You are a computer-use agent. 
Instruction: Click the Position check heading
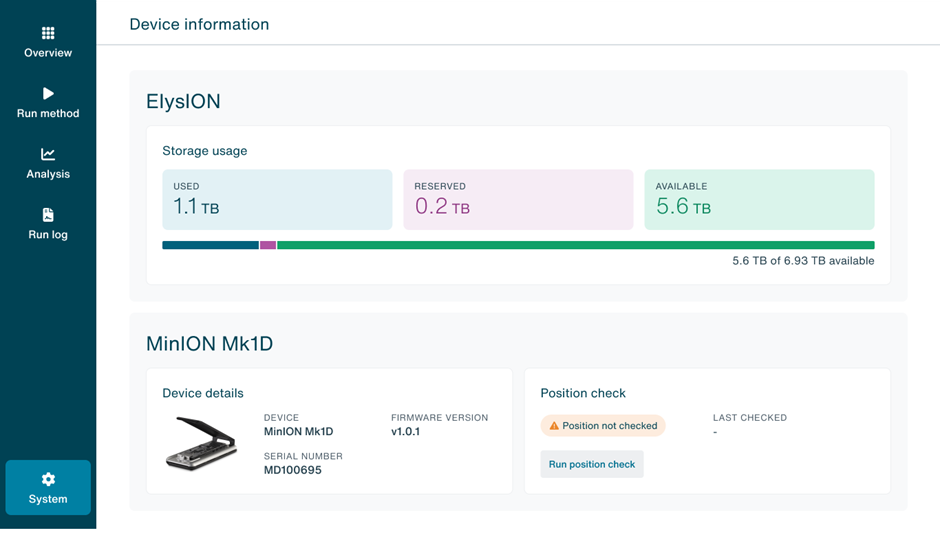tap(583, 393)
